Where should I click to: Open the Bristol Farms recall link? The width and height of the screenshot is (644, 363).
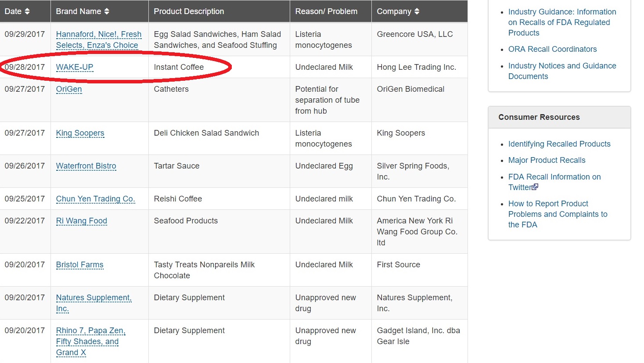pos(79,265)
